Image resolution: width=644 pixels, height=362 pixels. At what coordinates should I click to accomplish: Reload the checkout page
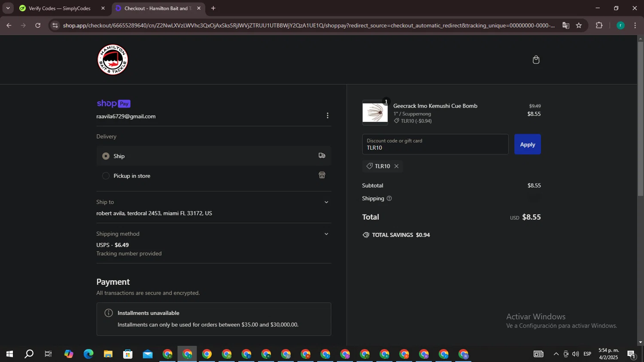[x=38, y=25]
